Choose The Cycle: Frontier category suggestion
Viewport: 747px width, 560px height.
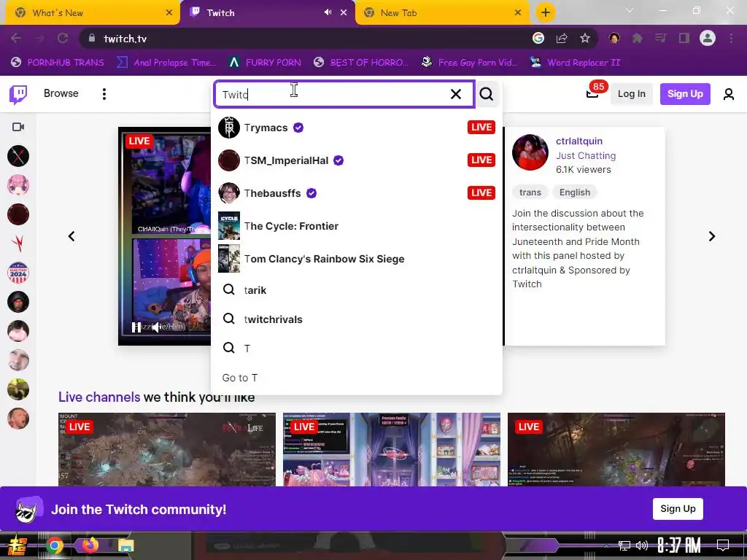[x=356, y=226]
